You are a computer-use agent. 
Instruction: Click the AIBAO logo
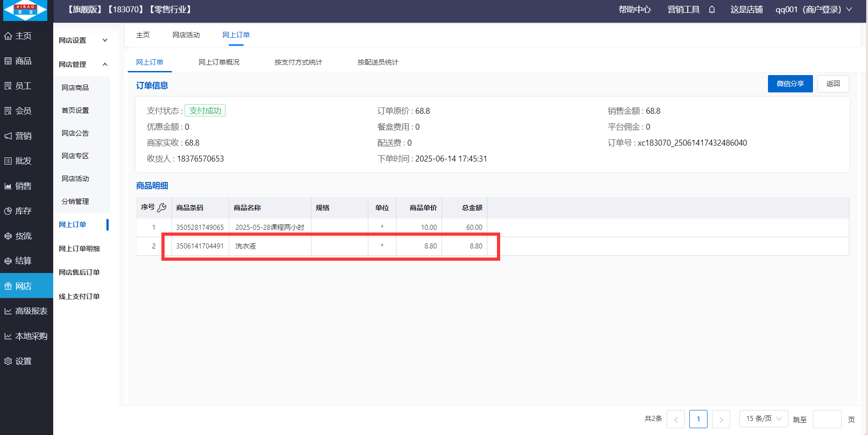25,10
